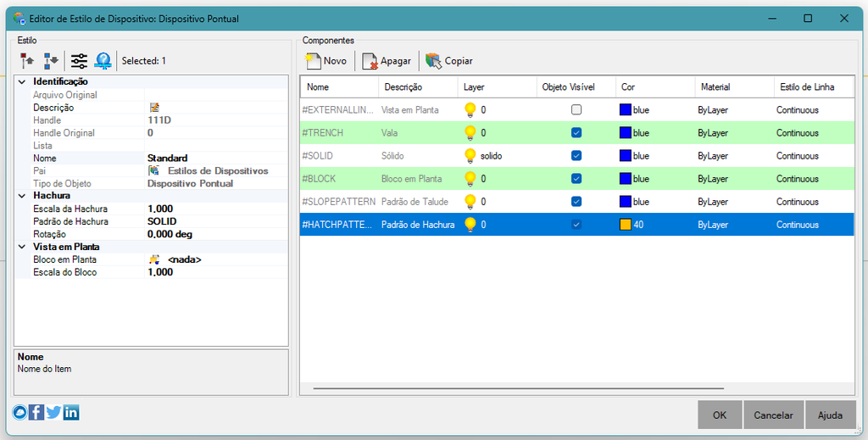Click the Novo component toolbar button

[x=326, y=61]
